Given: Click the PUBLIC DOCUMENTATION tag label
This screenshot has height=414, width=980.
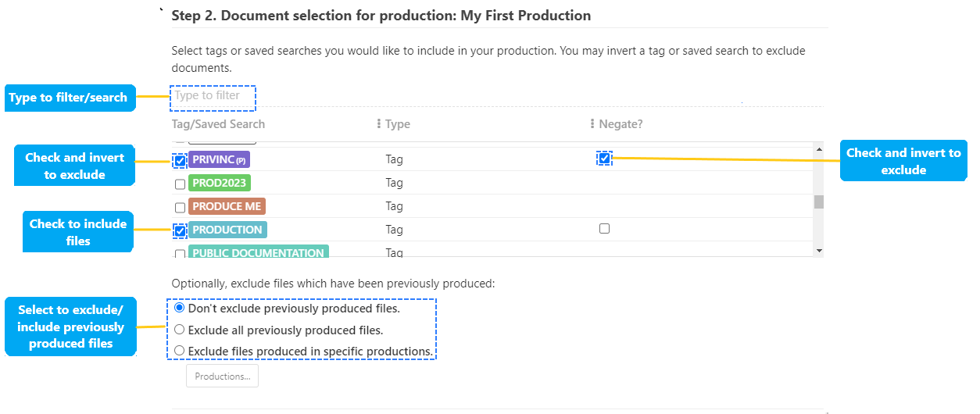Looking at the screenshot, I should click(x=259, y=252).
